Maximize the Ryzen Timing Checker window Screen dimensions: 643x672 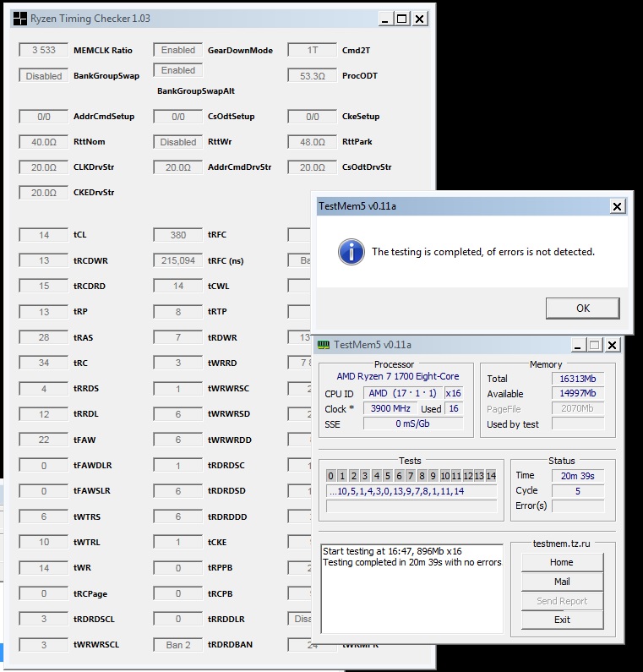click(x=402, y=19)
